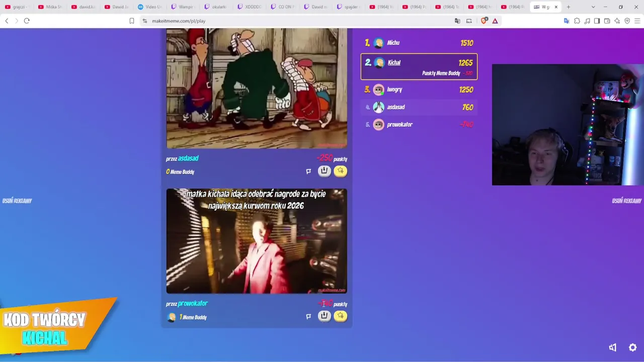The image size is (644, 362).
Task: Open the Extensions puzzle icon
Action: click(577, 21)
